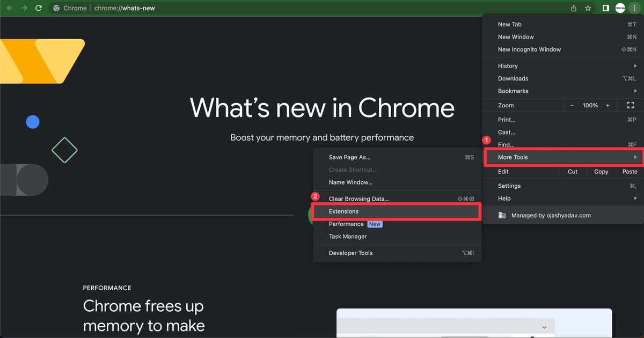Open Task Manager from the submenu

pyautogui.click(x=347, y=236)
